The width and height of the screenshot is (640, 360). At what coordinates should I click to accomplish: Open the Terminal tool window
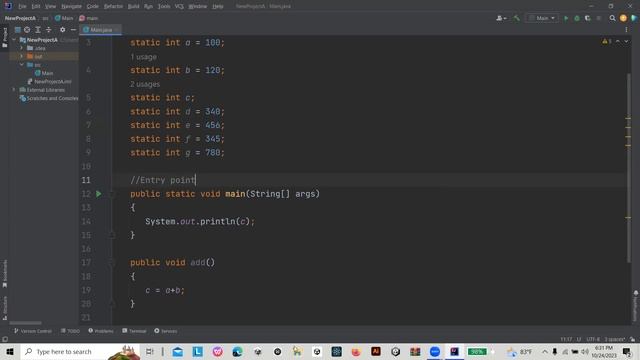134,331
